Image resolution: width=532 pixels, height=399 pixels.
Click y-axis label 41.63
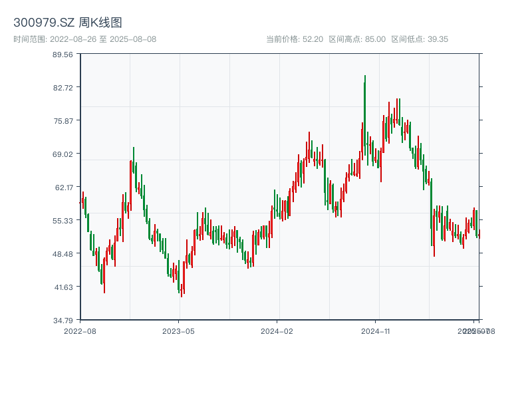click(63, 287)
